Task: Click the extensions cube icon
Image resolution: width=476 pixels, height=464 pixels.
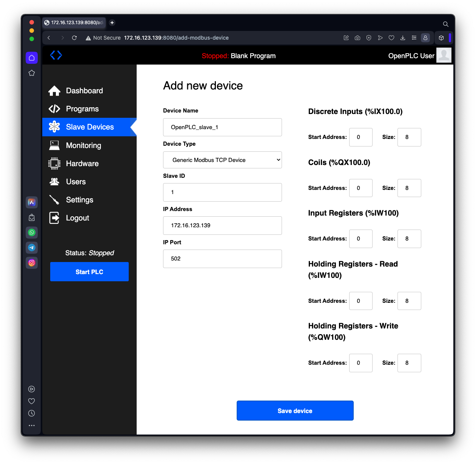Action: 441,38
